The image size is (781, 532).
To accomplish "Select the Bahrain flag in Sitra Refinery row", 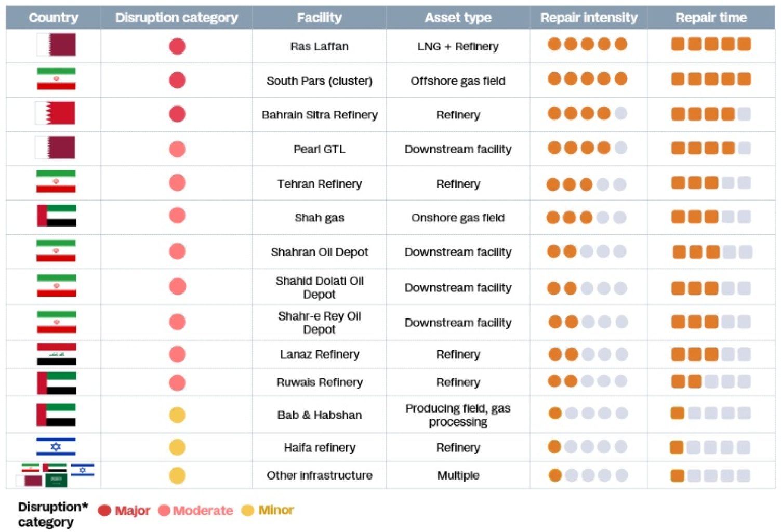I will [x=55, y=113].
